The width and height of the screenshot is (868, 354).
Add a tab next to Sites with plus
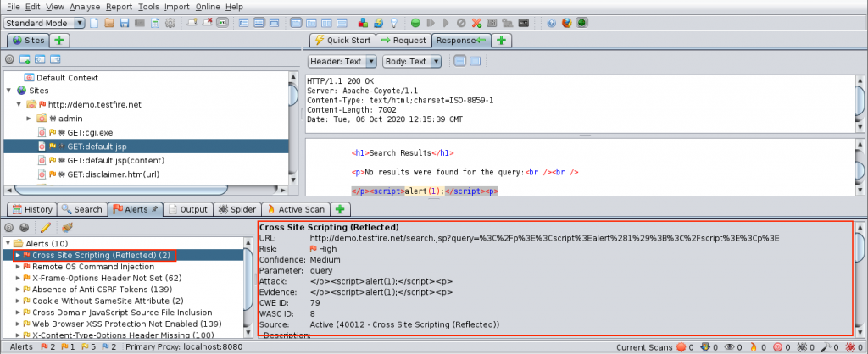click(59, 41)
